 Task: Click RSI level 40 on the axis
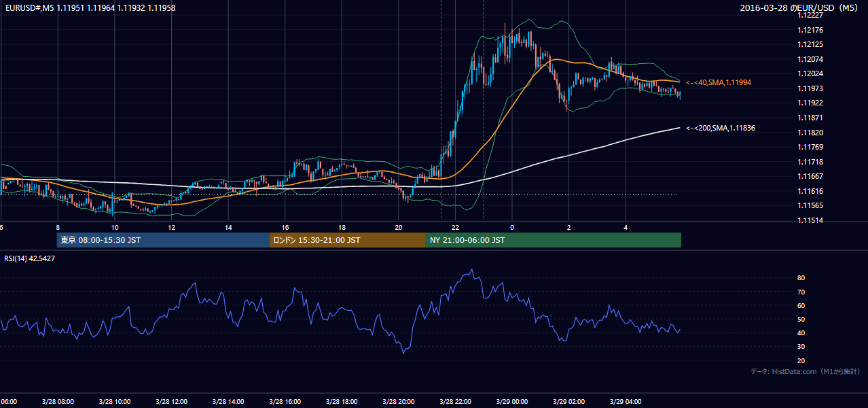[801, 333]
